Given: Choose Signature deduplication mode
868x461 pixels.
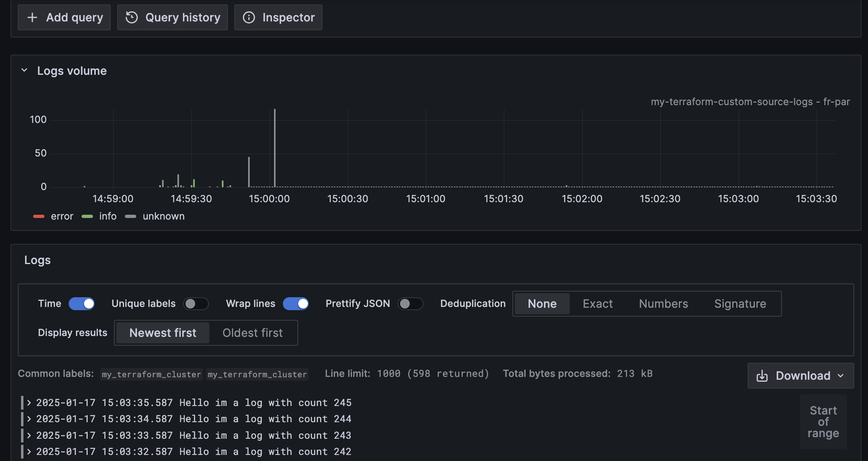Looking at the screenshot, I should click(x=740, y=304).
